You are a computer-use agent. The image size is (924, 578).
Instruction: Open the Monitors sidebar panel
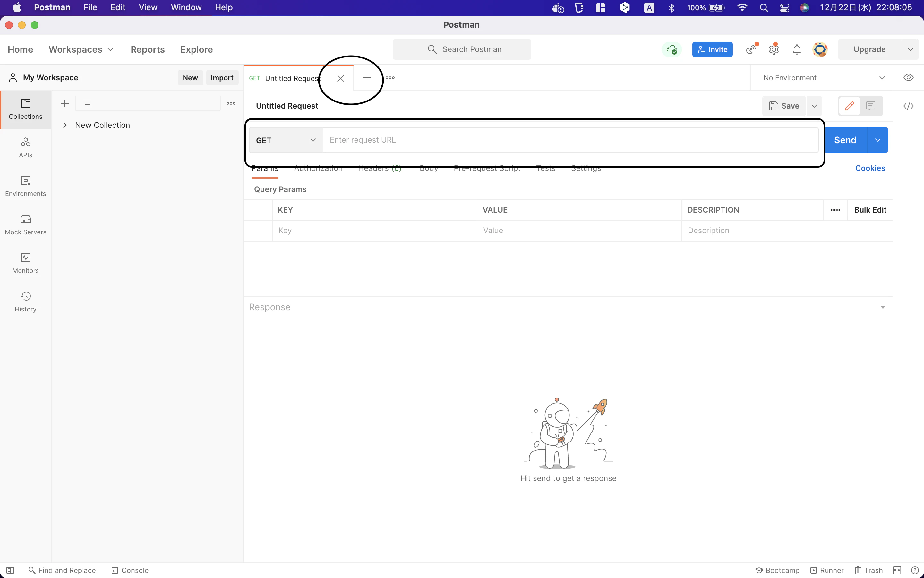point(26,263)
